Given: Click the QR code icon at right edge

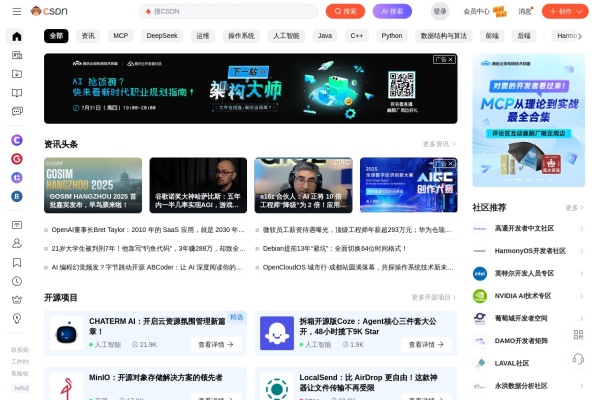Looking at the screenshot, I should [578, 335].
